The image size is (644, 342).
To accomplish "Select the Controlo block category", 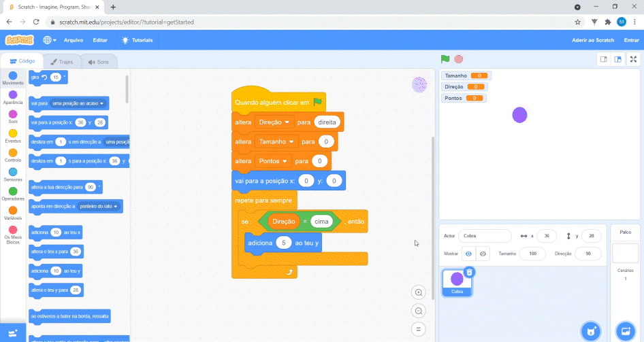I will tap(13, 155).
